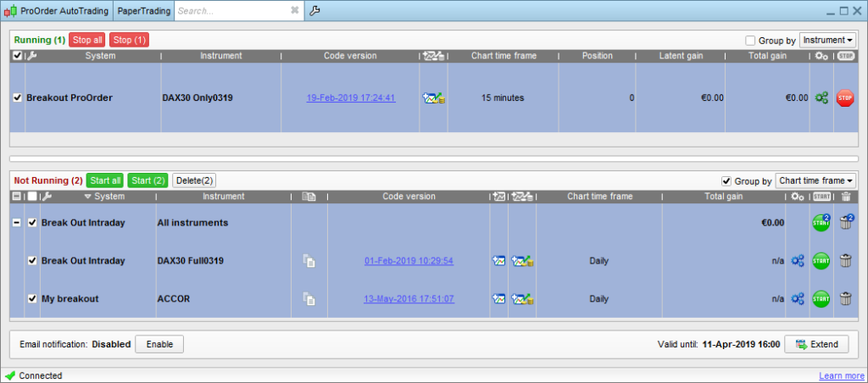Select the 15 minutes time frame cell
The width and height of the screenshot is (868, 383).
pyautogui.click(x=503, y=98)
